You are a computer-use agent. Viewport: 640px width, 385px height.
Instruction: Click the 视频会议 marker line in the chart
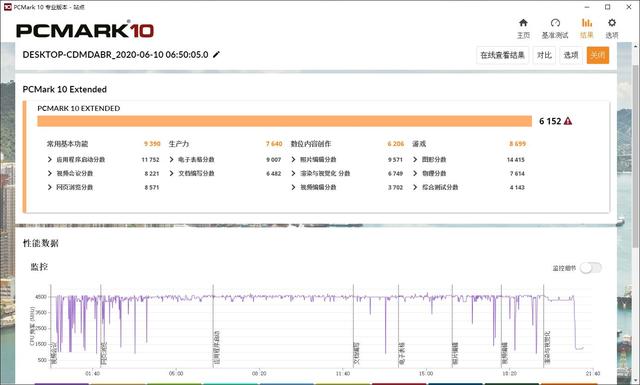[51, 326]
